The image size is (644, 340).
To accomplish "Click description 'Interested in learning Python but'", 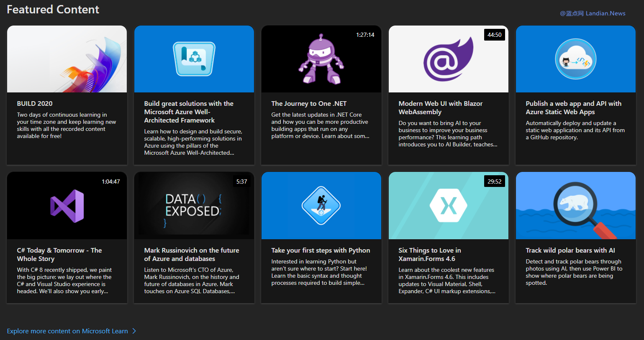I will pos(319,272).
